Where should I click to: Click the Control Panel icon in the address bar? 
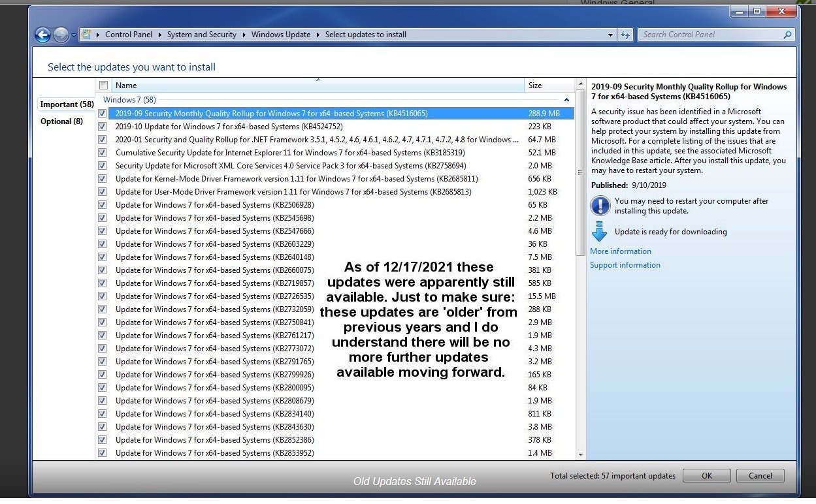(85, 35)
